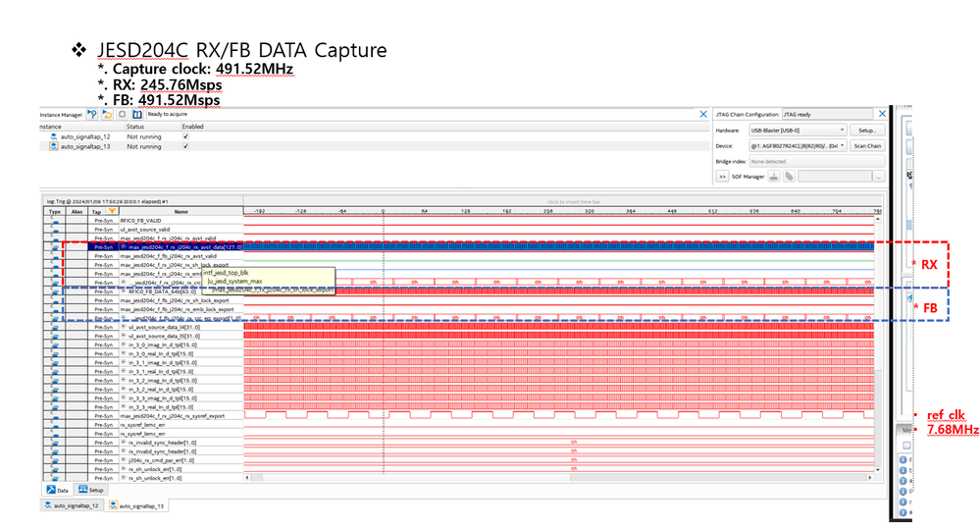Click the SOF Manager double-arrow button
The height and width of the screenshot is (529, 980).
[722, 176]
